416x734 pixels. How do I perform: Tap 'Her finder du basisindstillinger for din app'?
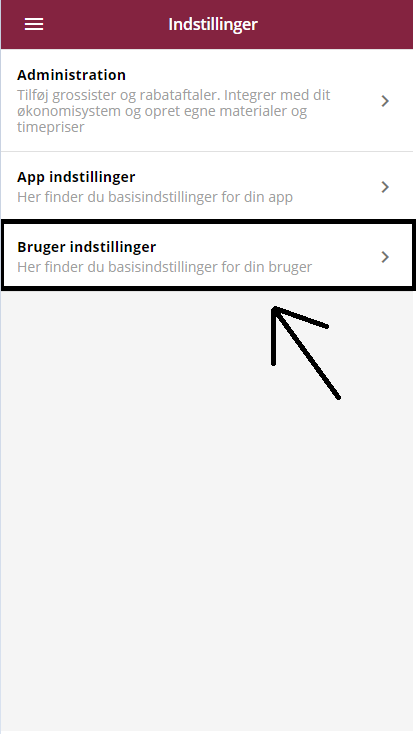pyautogui.click(x=155, y=197)
